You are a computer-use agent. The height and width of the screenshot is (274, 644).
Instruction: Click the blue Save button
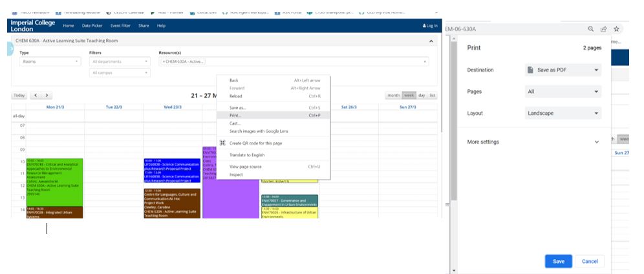[558, 261]
